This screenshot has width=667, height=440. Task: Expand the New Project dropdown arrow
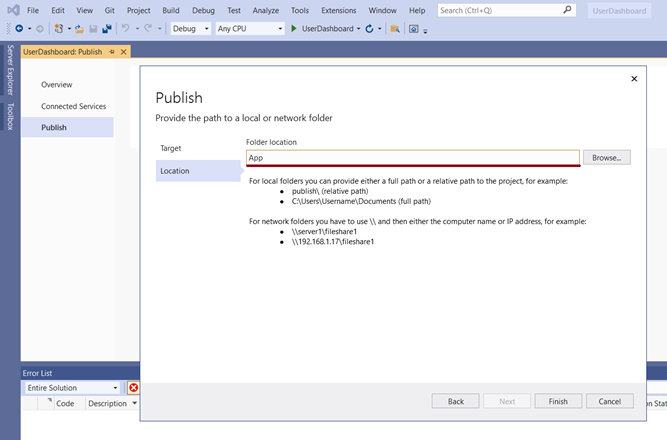(69, 29)
